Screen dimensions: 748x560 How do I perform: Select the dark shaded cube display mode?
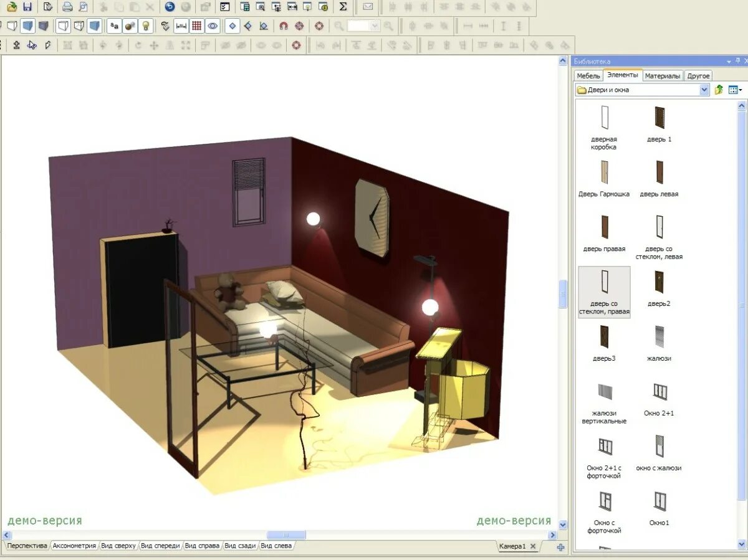click(43, 26)
